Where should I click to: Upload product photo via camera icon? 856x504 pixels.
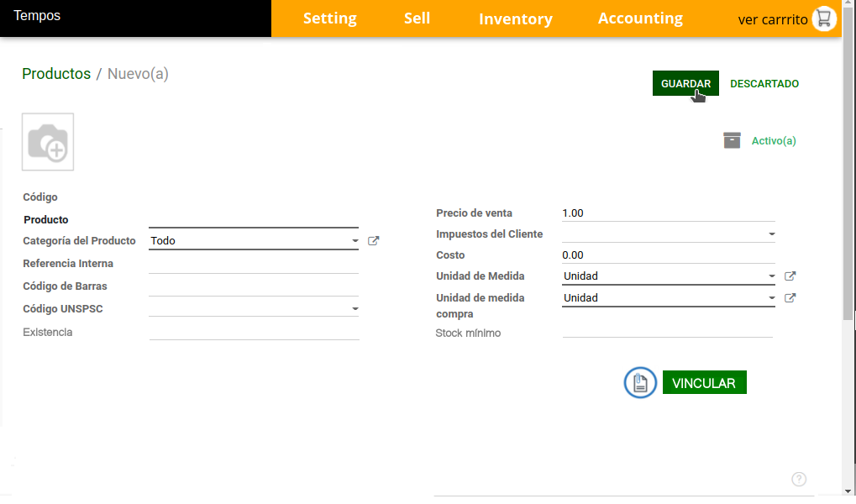pos(48,142)
